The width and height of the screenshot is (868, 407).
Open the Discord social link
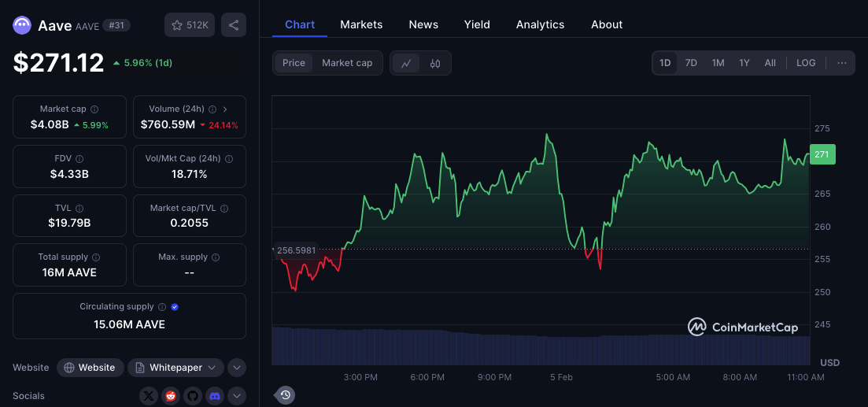pos(215,396)
